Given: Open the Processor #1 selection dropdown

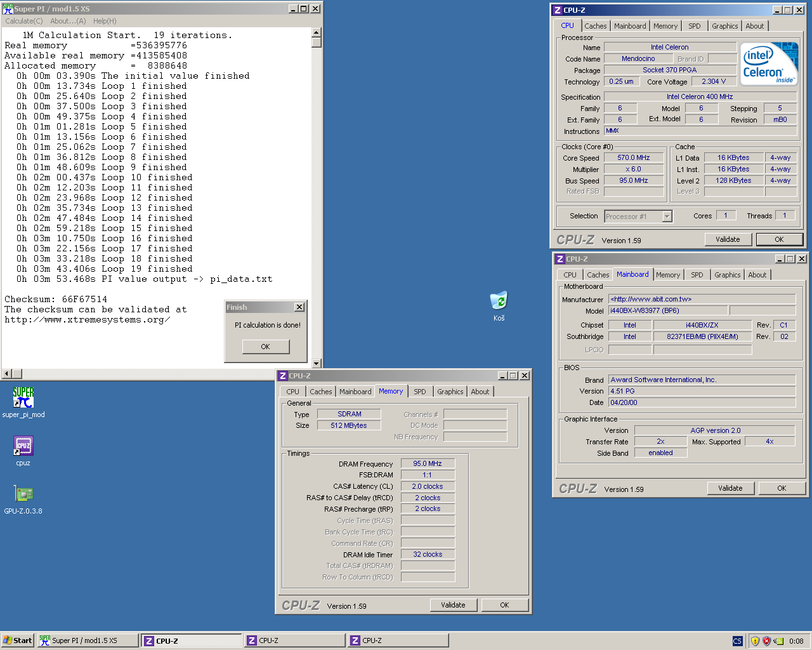Looking at the screenshot, I should [x=667, y=216].
